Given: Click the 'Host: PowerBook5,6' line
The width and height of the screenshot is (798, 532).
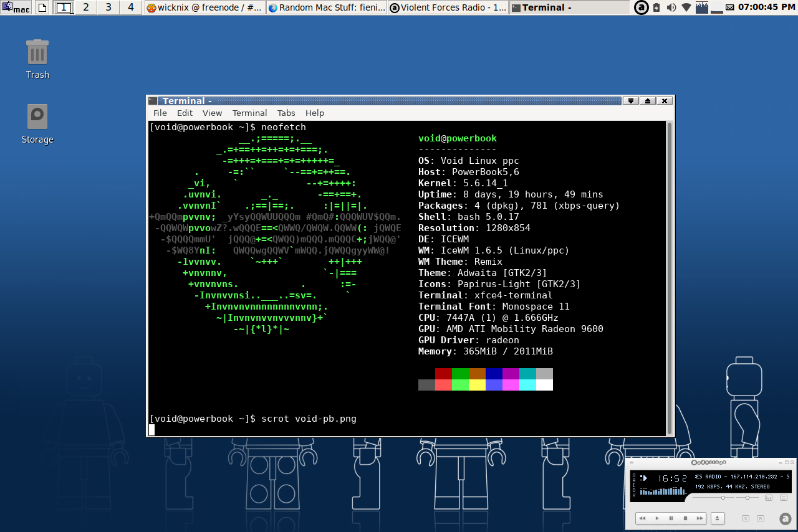Looking at the screenshot, I should click(x=468, y=172).
